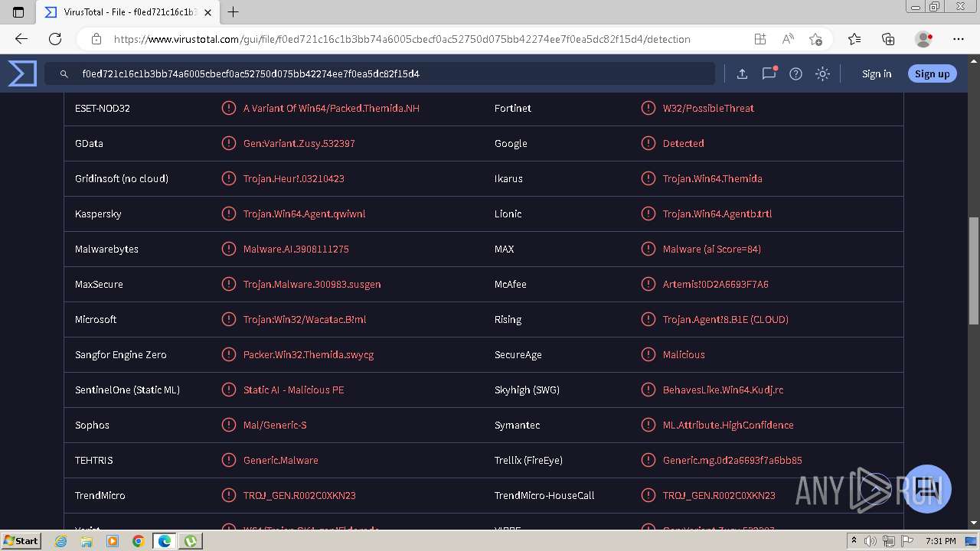Click the page vertical scrollbar thumb
The width and height of the screenshot is (980, 551).
(x=974, y=272)
